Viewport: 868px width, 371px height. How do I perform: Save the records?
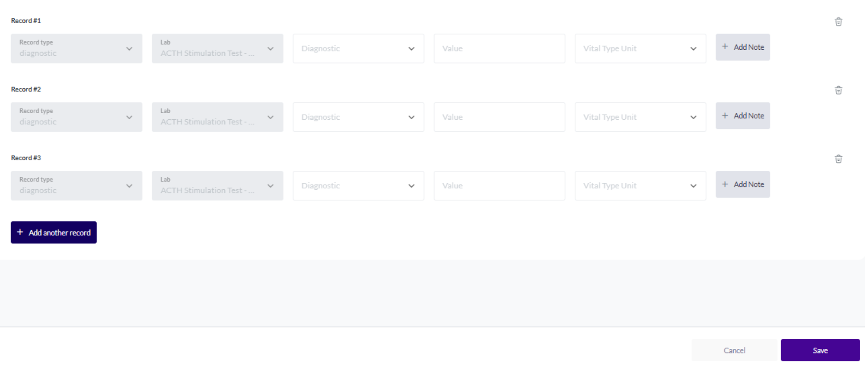820,350
